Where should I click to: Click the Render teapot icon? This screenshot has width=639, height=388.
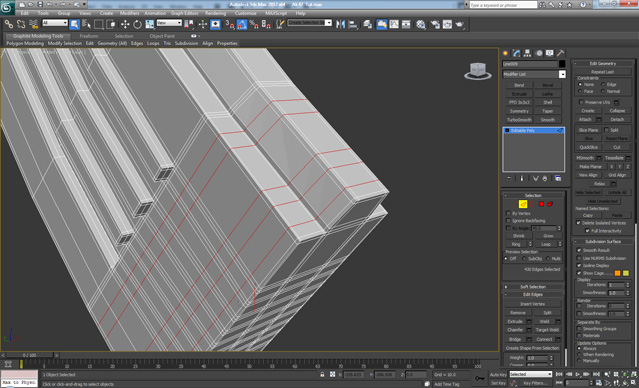(x=460, y=24)
